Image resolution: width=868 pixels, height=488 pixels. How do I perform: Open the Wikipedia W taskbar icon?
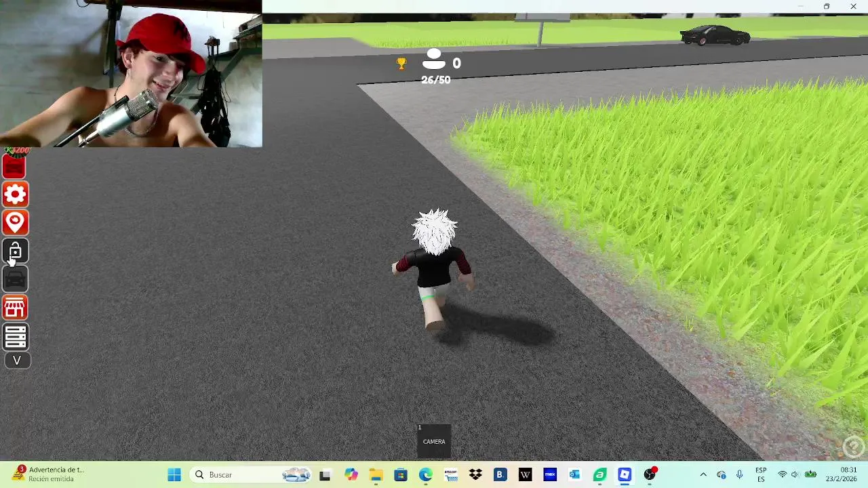click(525, 475)
